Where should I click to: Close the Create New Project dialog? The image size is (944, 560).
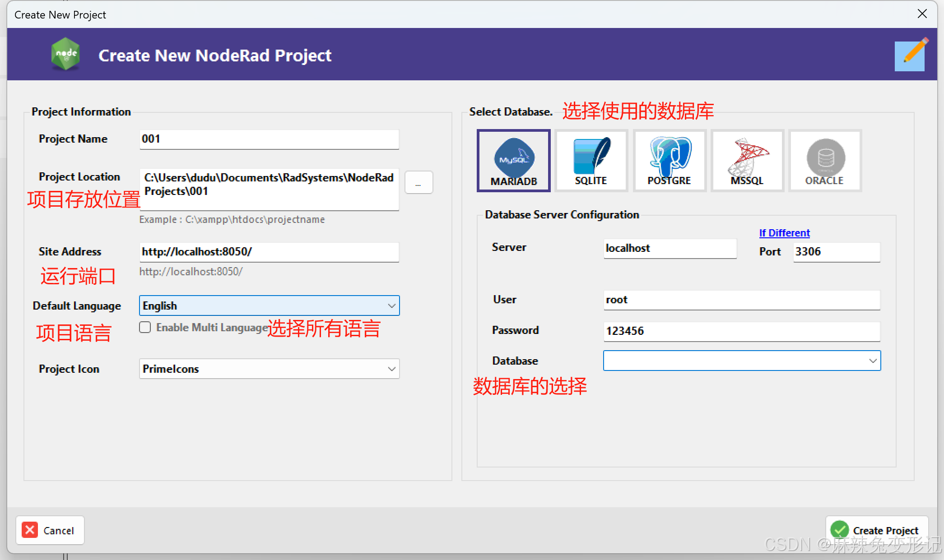pos(922,14)
